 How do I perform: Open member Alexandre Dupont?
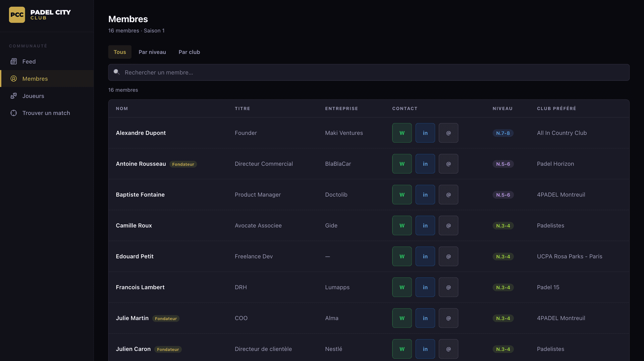[x=141, y=133]
